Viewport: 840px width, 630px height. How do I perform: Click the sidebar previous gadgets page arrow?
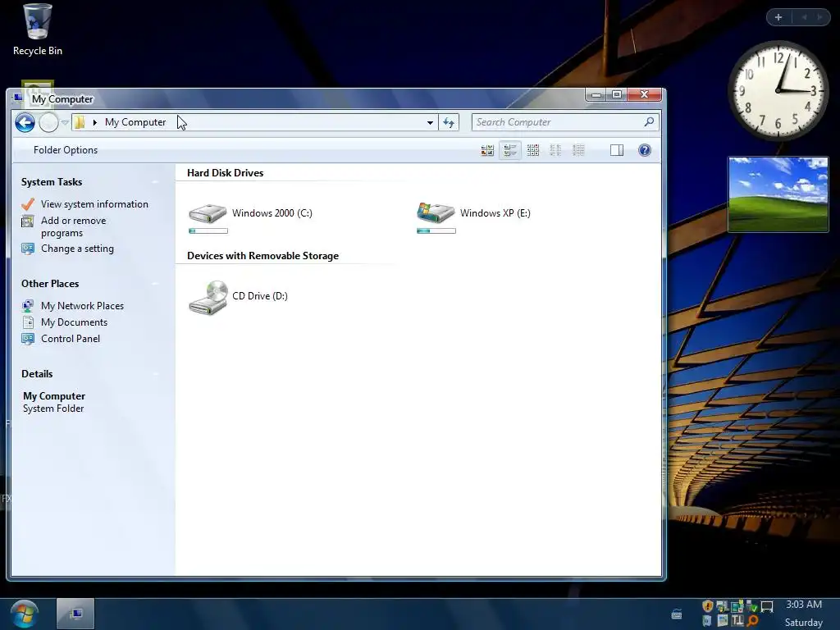(804, 17)
